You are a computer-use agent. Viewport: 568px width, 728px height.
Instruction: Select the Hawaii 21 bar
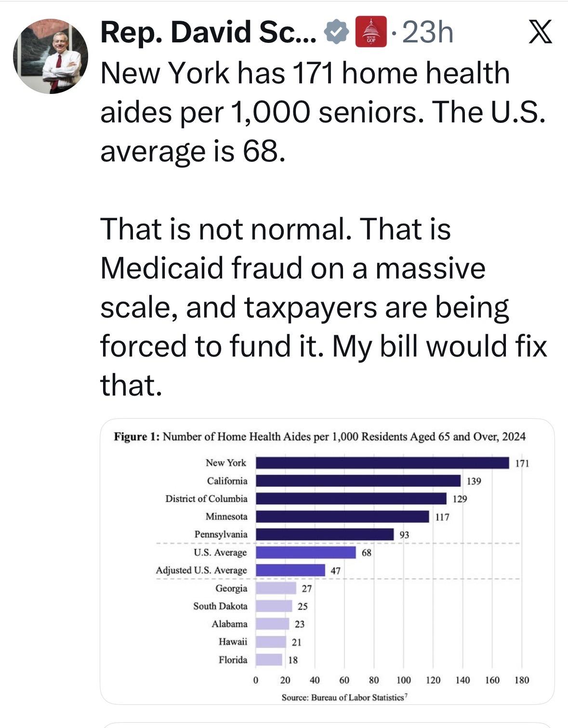tap(271, 642)
